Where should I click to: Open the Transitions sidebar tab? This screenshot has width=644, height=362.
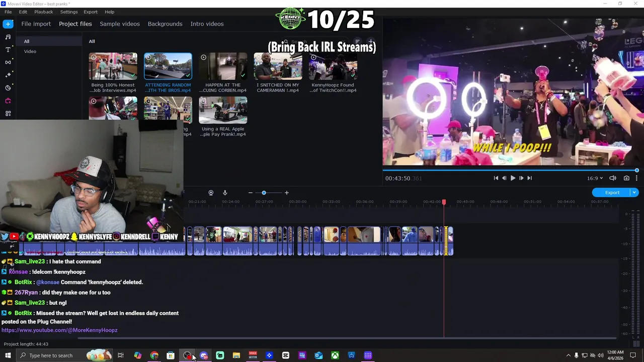(x=8, y=62)
